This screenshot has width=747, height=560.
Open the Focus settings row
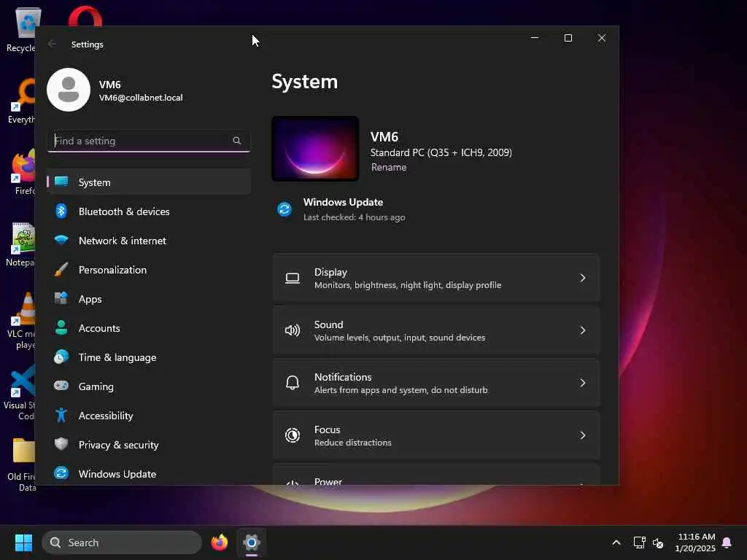(x=436, y=435)
